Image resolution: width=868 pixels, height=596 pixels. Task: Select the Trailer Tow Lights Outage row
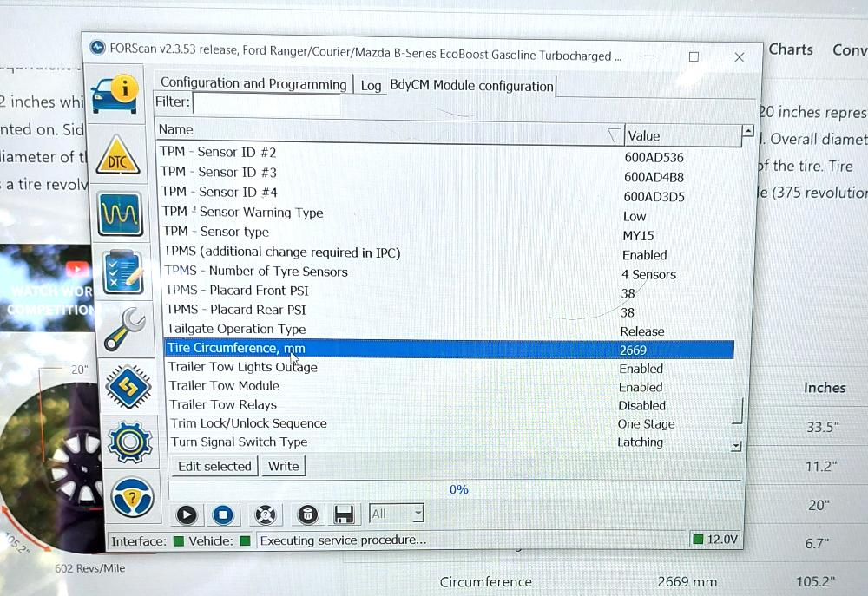pyautogui.click(x=450, y=368)
